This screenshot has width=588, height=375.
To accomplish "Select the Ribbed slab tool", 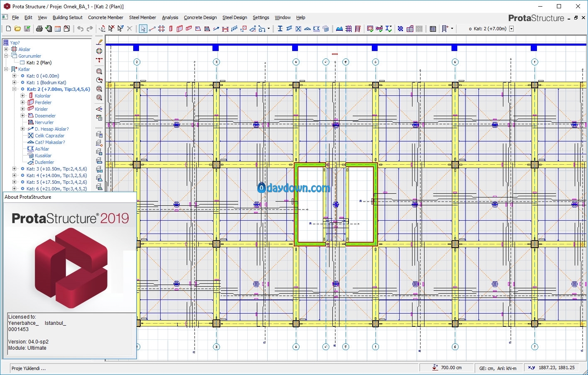I will click(207, 29).
